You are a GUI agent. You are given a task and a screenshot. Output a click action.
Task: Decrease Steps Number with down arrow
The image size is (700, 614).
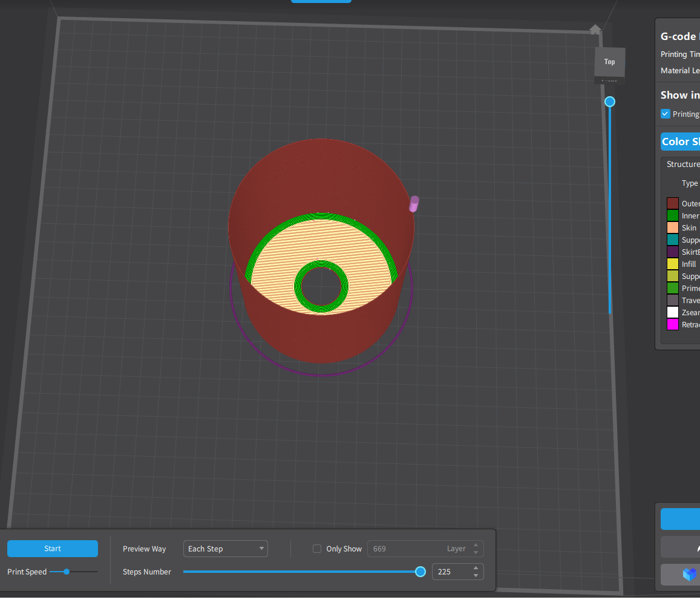(x=476, y=576)
